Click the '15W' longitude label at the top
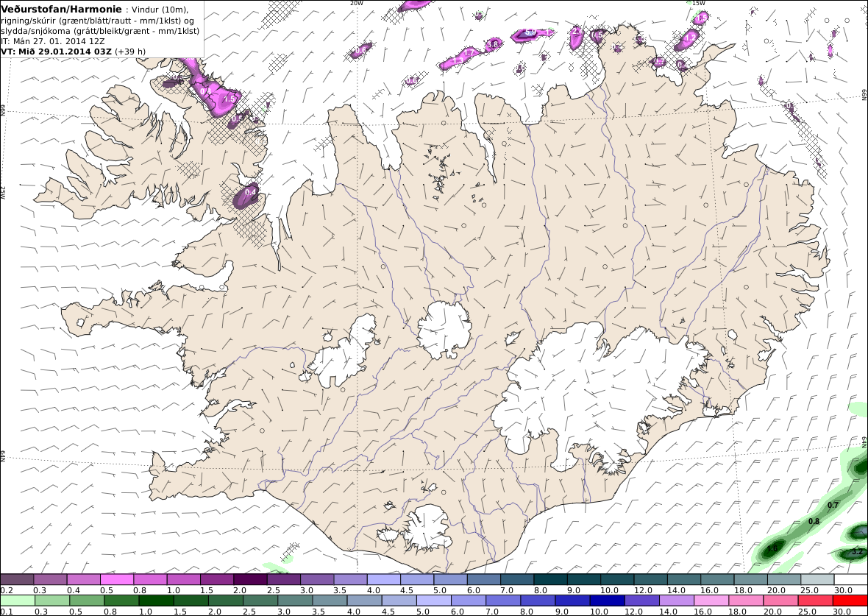 click(x=699, y=3)
